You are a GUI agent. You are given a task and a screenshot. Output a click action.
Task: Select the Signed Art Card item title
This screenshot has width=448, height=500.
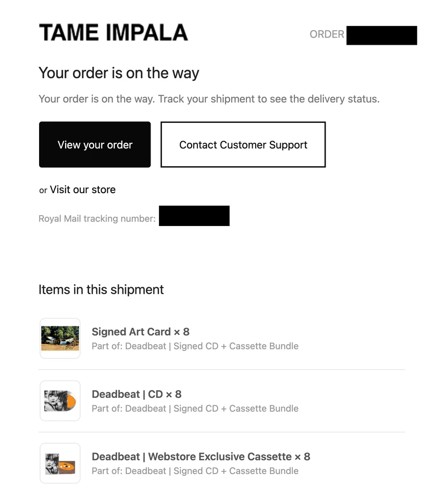(140, 332)
